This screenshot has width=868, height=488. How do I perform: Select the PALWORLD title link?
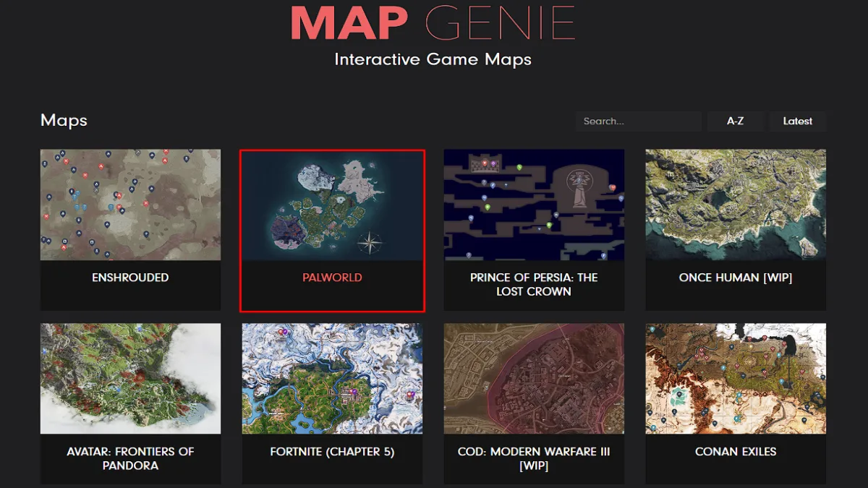333,278
